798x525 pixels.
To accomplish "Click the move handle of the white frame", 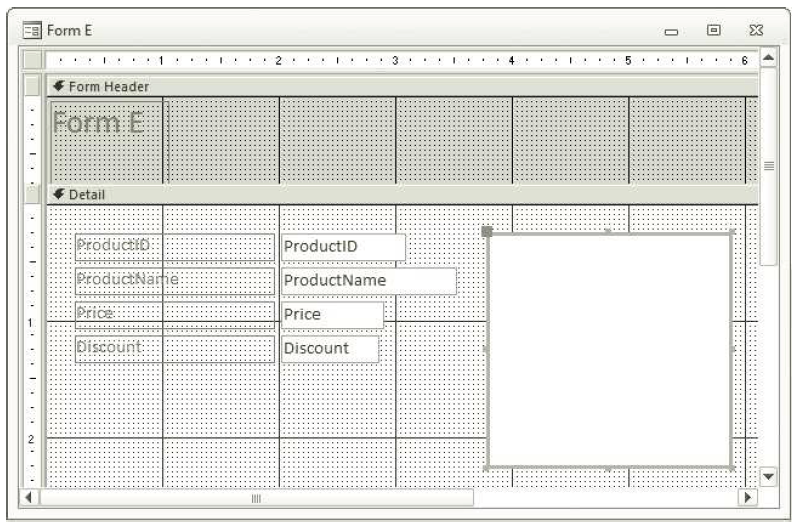I will click(487, 232).
